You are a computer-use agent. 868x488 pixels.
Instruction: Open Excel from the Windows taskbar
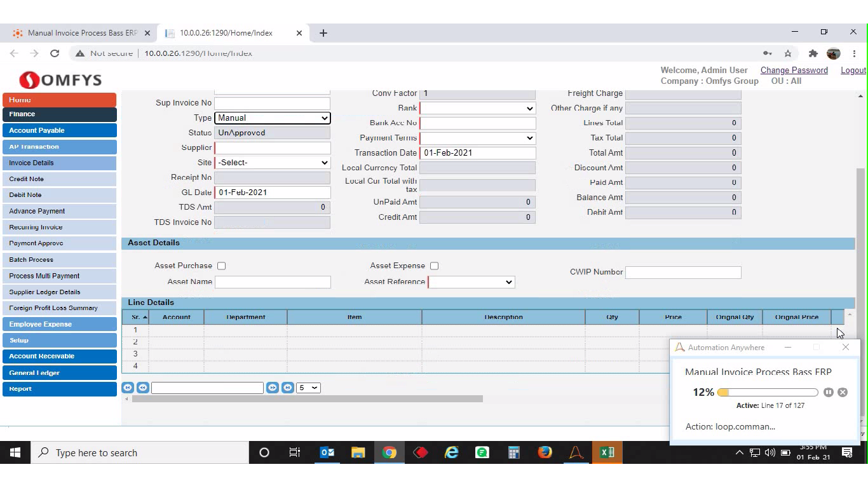(607, 452)
